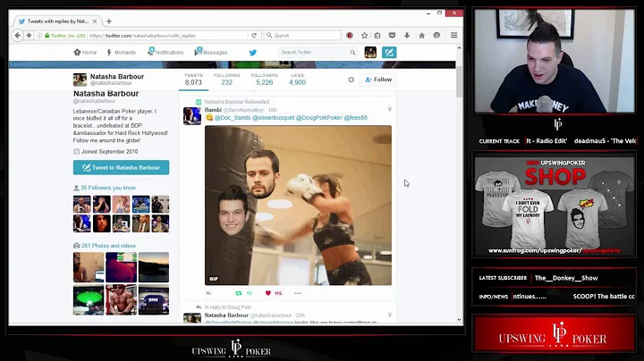Click the @olivierbusquet mention
The width and height of the screenshot is (644, 361).
click(x=273, y=118)
